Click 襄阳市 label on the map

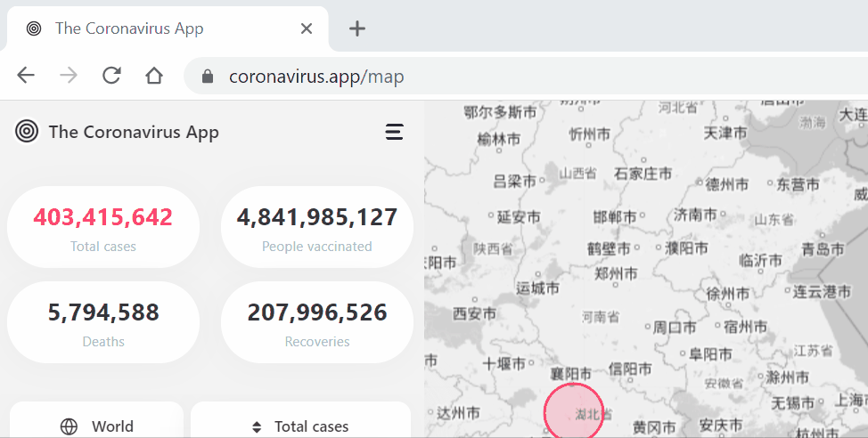[570, 373]
